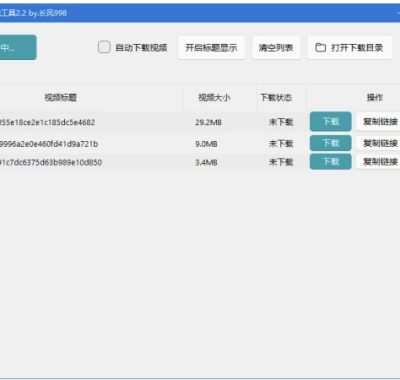The height and width of the screenshot is (380, 400).
Task: Enable the 自动下载视频 checkbox
Action: point(104,47)
